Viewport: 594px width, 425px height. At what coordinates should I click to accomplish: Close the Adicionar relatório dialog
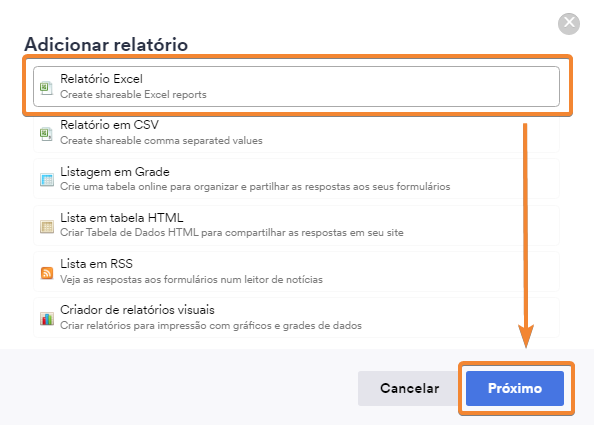pyautogui.click(x=569, y=24)
